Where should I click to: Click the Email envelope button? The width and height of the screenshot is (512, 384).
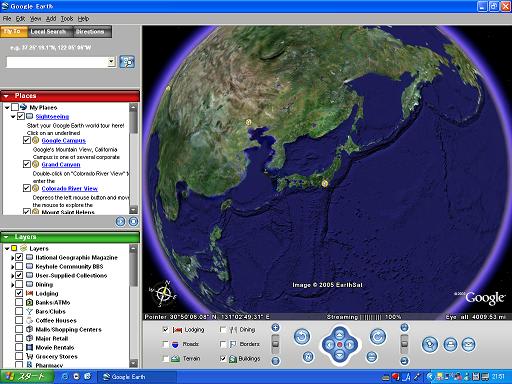tap(469, 345)
